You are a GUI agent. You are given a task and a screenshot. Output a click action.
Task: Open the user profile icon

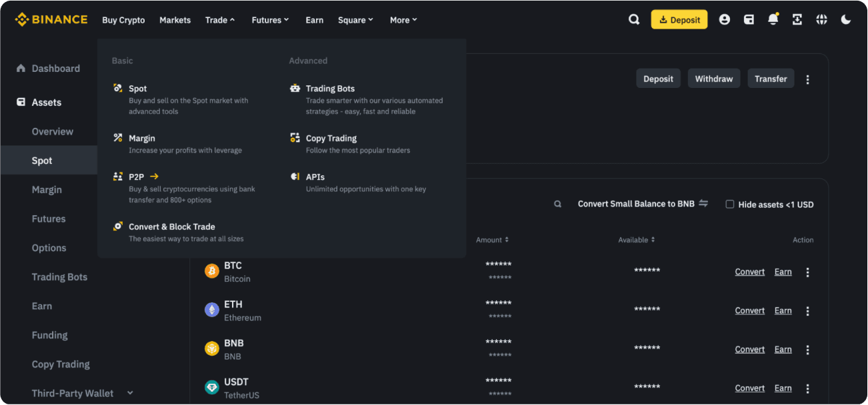[x=725, y=19]
